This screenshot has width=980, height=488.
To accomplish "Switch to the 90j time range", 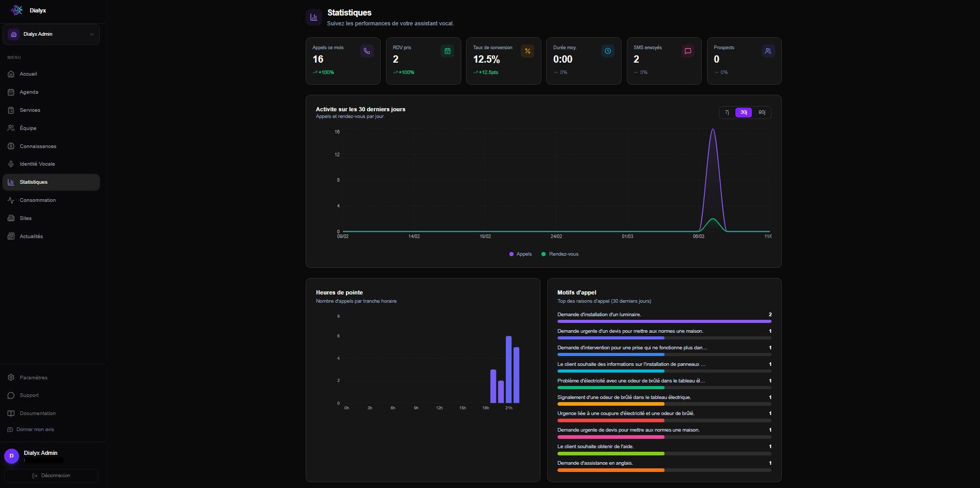I will [x=761, y=112].
